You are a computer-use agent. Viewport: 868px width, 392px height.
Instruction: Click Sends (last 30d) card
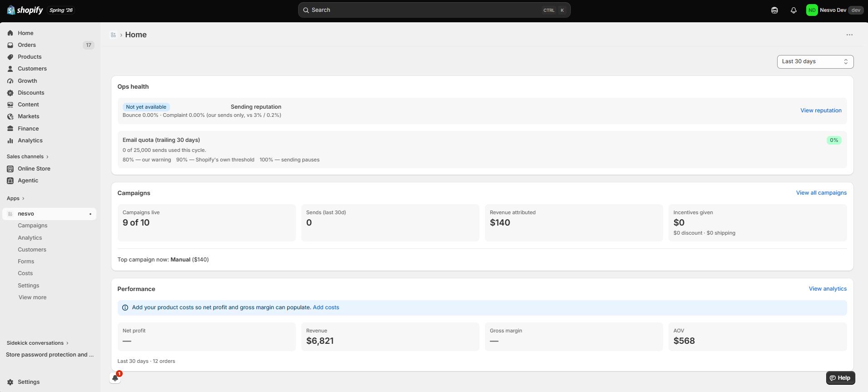pos(390,223)
